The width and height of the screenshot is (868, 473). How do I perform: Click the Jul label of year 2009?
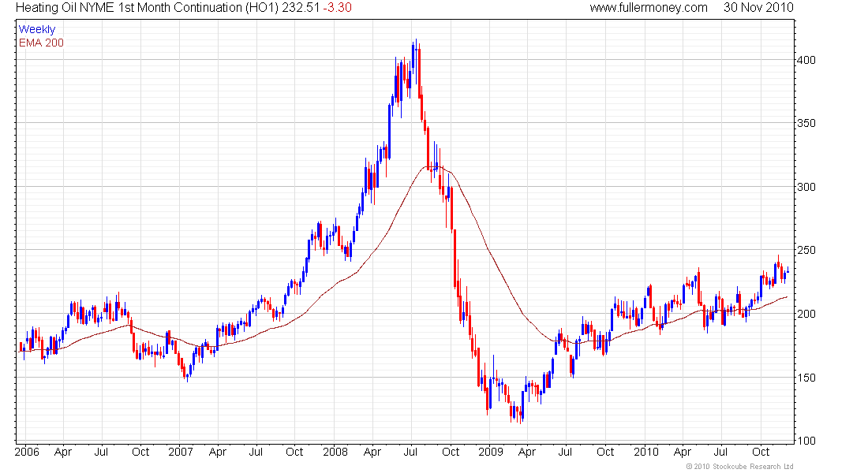(565, 452)
